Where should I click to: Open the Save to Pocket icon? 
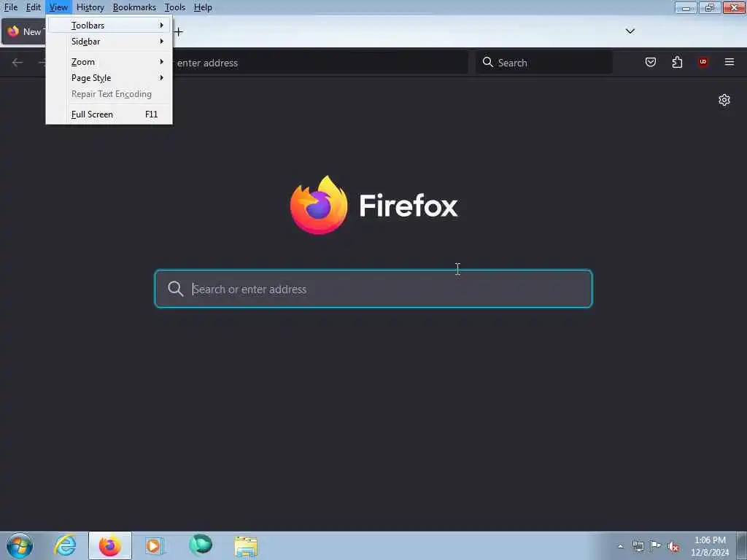tap(650, 63)
